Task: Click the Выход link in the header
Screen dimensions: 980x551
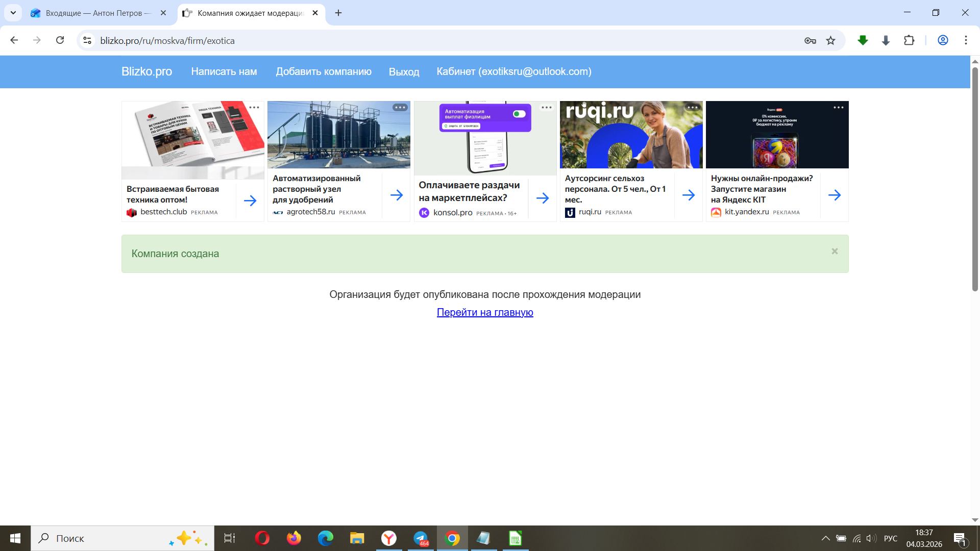Action: 404,72
